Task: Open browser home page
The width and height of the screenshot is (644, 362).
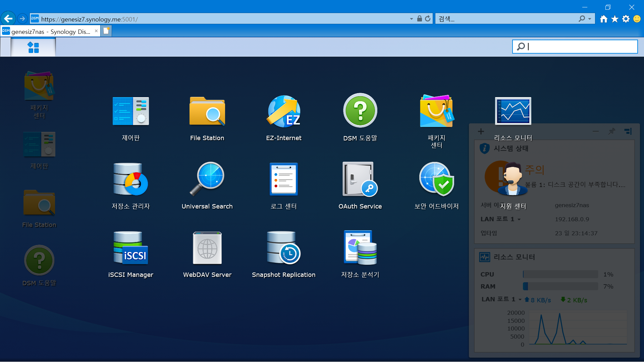Action: 604,19
